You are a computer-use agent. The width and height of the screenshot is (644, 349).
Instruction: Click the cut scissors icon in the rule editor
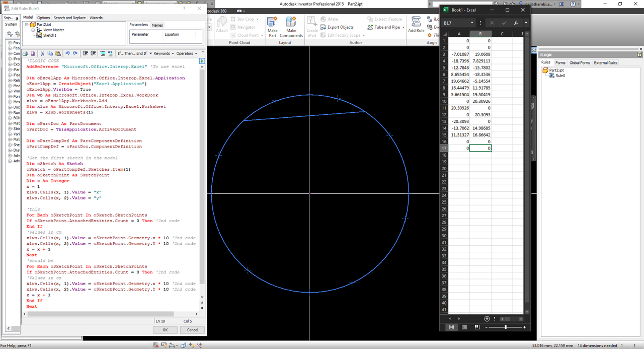(42, 53)
